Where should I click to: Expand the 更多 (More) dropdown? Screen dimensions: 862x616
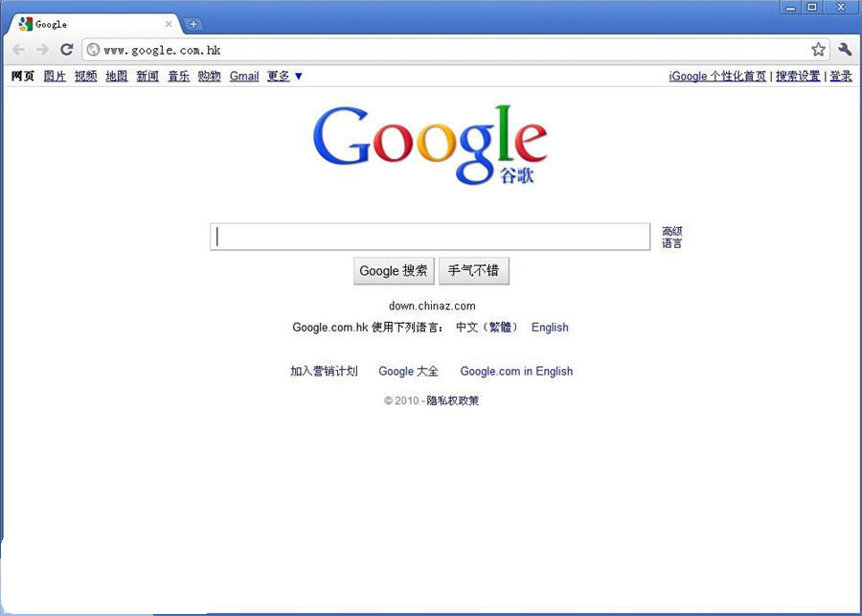pos(284,77)
